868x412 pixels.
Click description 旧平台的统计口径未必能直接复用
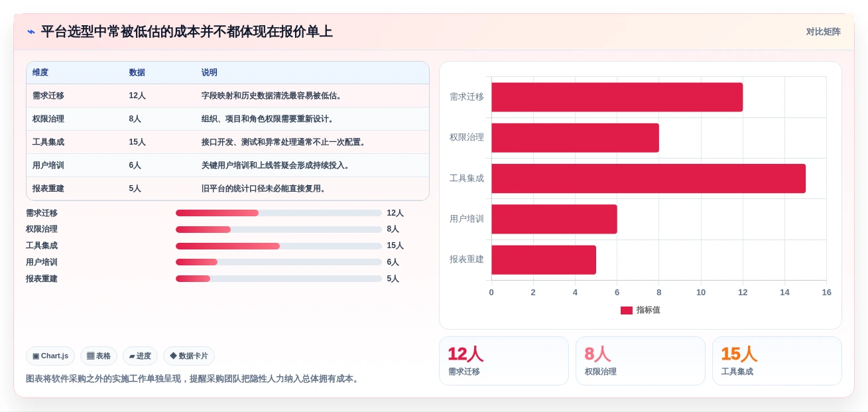pyautogui.click(x=264, y=188)
